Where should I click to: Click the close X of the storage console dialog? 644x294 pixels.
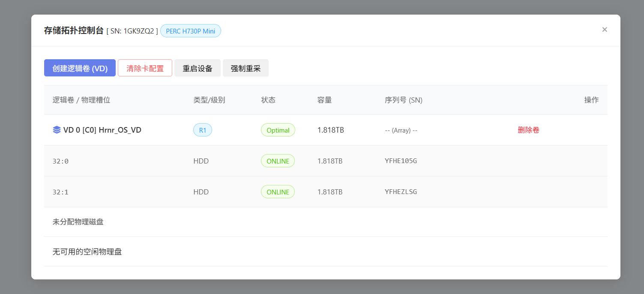pyautogui.click(x=605, y=29)
